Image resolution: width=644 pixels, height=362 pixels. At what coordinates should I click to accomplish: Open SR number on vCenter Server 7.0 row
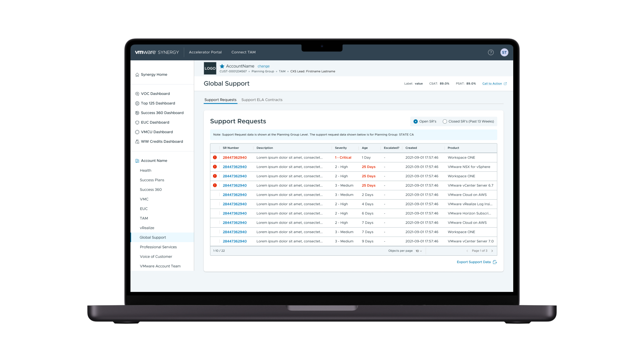pos(235,241)
